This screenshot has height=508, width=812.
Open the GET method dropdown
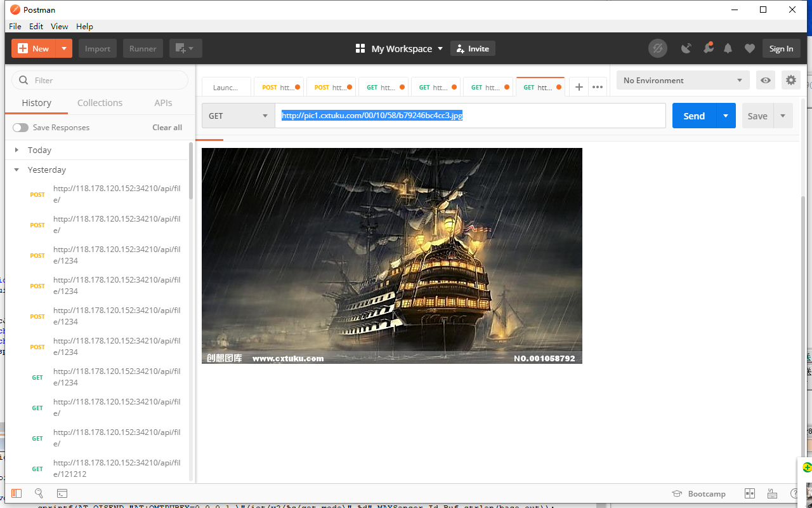(238, 116)
